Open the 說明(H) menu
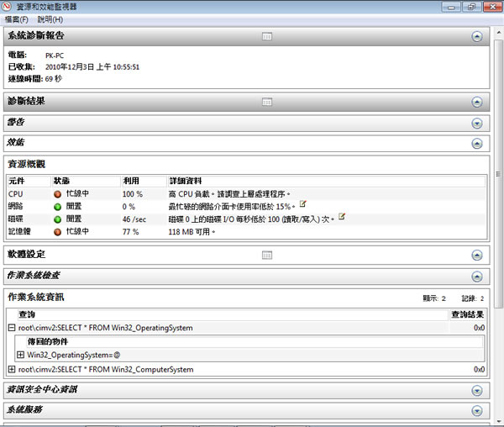Viewport: 504px width, 427px height. (50, 18)
